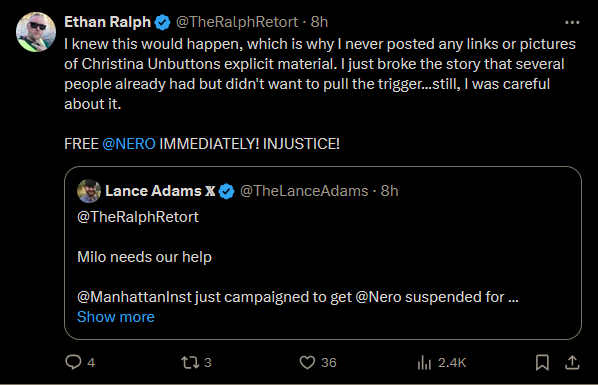This screenshot has width=598, height=385.
Task: Bookmark this tweet
Action: (x=542, y=362)
